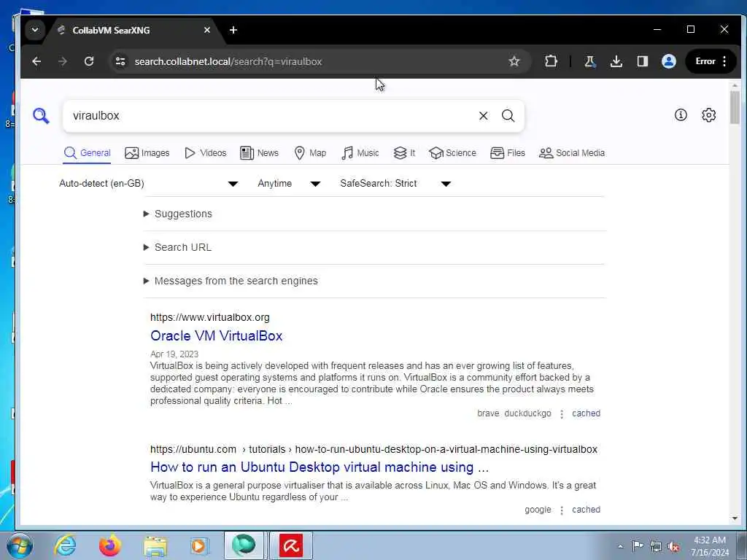Switch to the General category tab
The height and width of the screenshot is (560, 747).
click(x=88, y=153)
